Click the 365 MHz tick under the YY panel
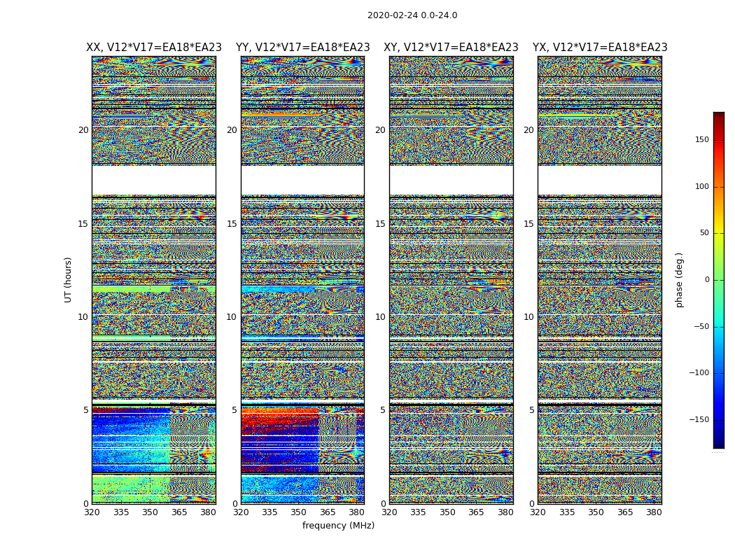The width and height of the screenshot is (735, 560). (328, 512)
